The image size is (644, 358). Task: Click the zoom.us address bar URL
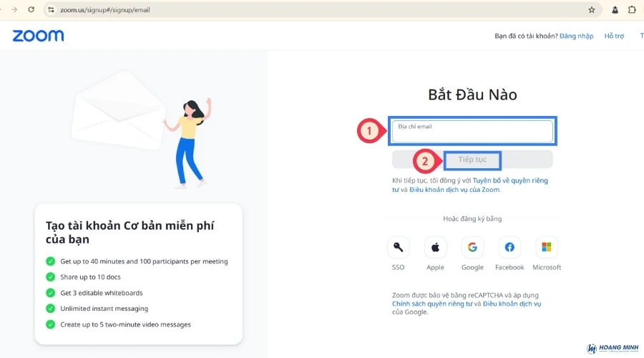[x=105, y=10]
